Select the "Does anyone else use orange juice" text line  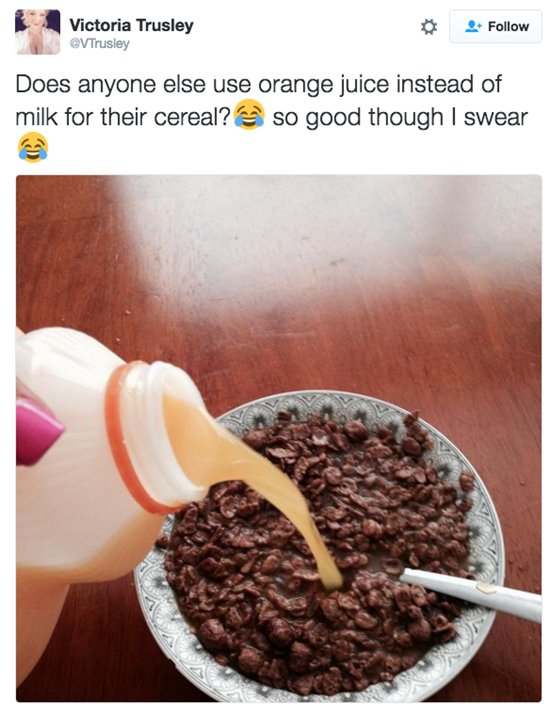(258, 84)
